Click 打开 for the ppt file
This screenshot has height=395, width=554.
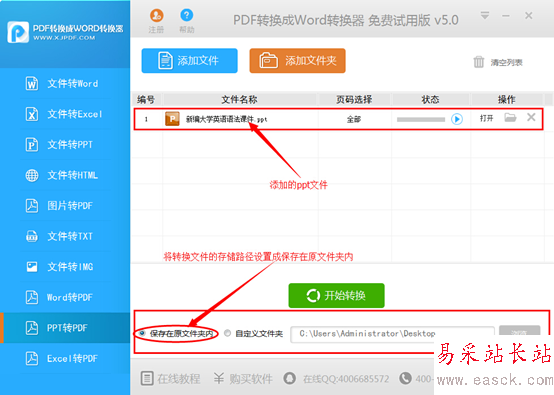(x=486, y=118)
